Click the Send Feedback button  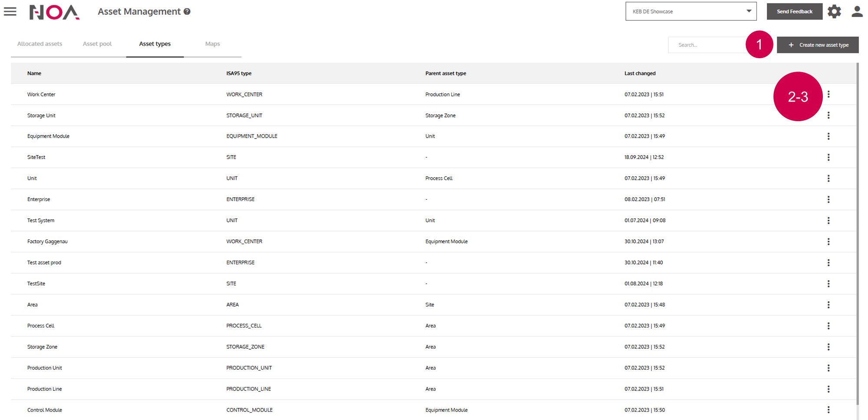tap(794, 12)
